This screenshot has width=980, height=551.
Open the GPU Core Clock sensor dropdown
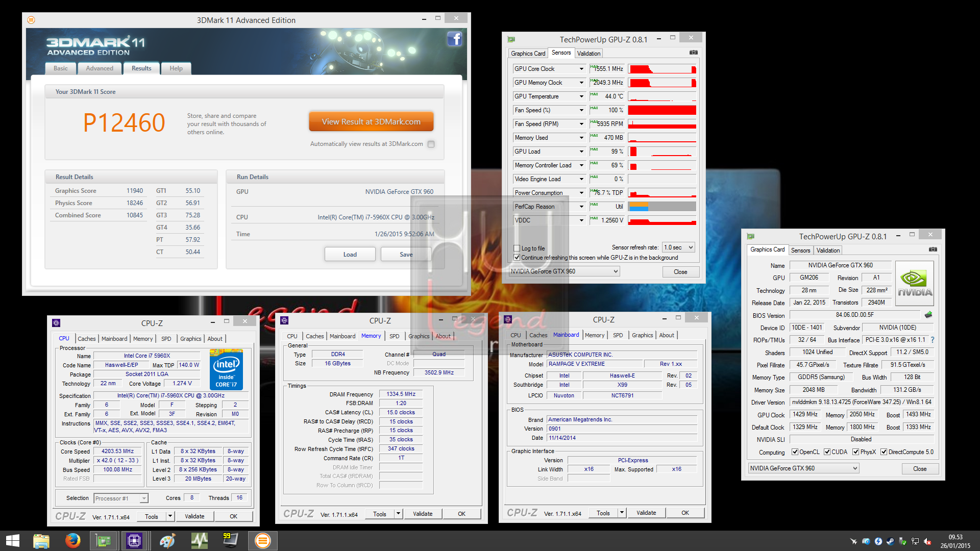[x=581, y=69]
